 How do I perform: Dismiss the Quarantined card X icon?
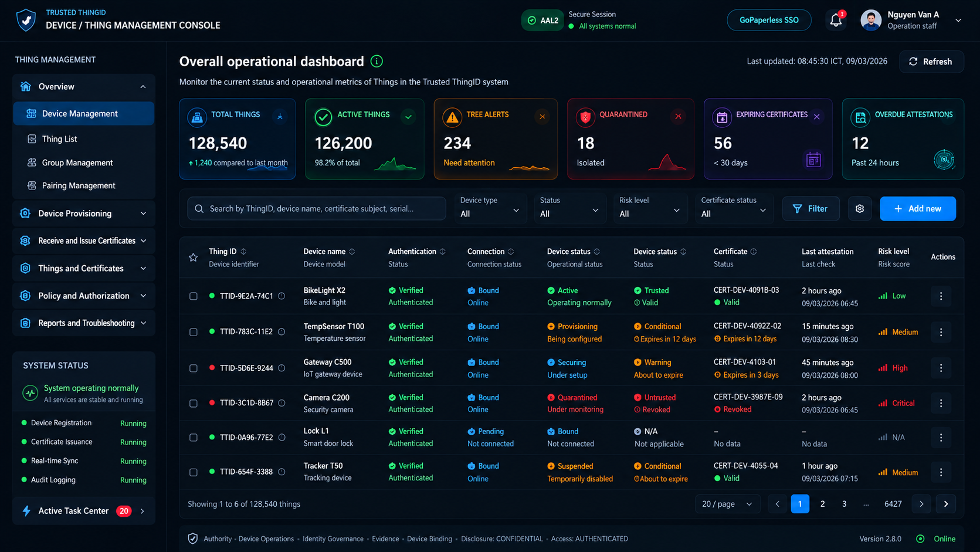[678, 116]
